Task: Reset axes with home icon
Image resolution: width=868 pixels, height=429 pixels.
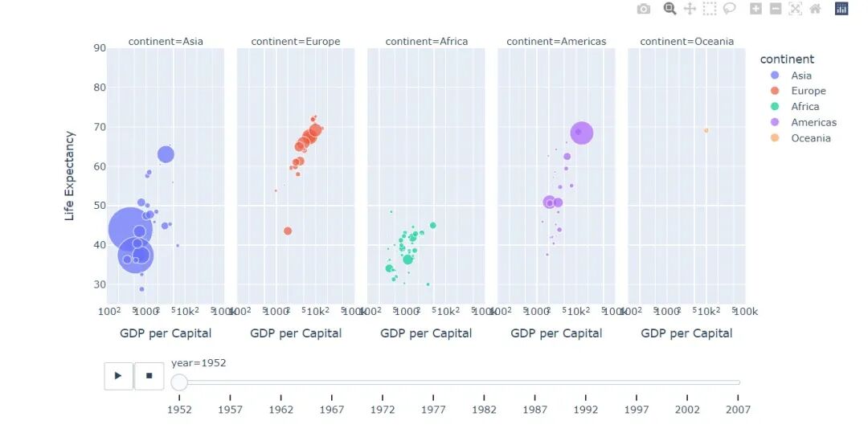Action: pyautogui.click(x=815, y=9)
